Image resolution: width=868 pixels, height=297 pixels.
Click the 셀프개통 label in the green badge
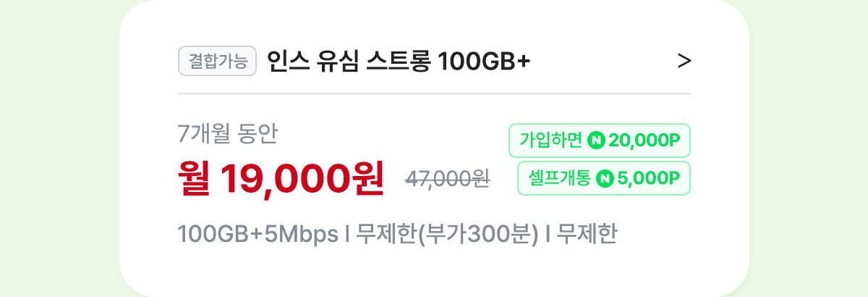pyautogui.click(x=560, y=178)
